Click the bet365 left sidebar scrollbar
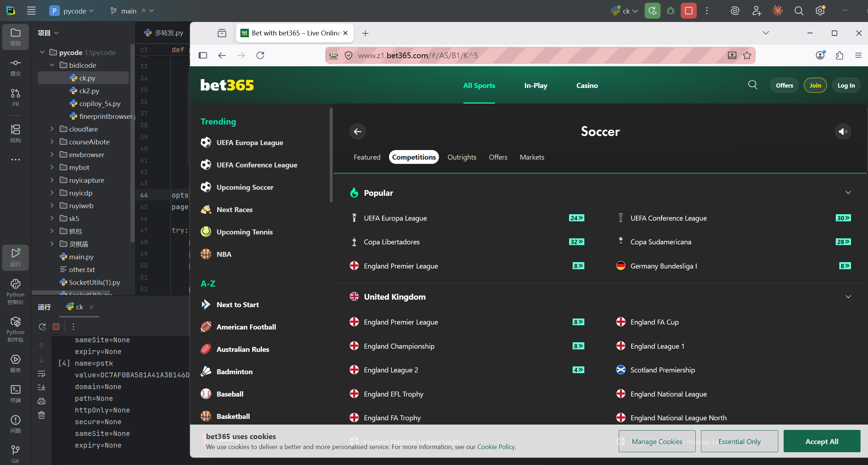This screenshot has height=465, width=868. [x=331, y=155]
